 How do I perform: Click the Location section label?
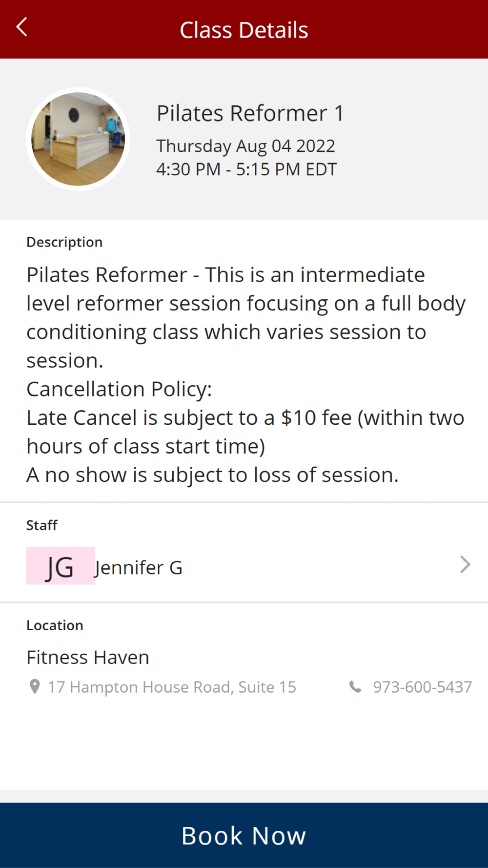(x=55, y=625)
